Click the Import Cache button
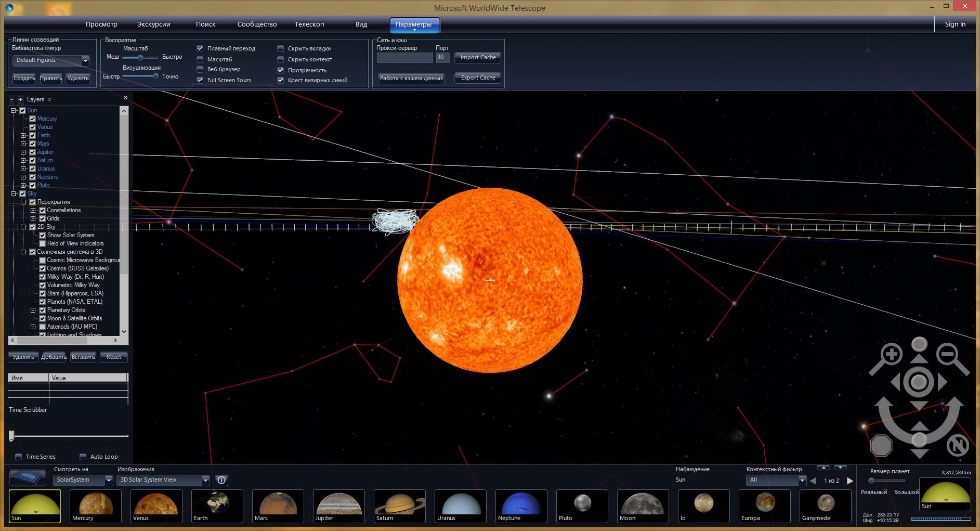This screenshot has width=980, height=531. coord(478,58)
